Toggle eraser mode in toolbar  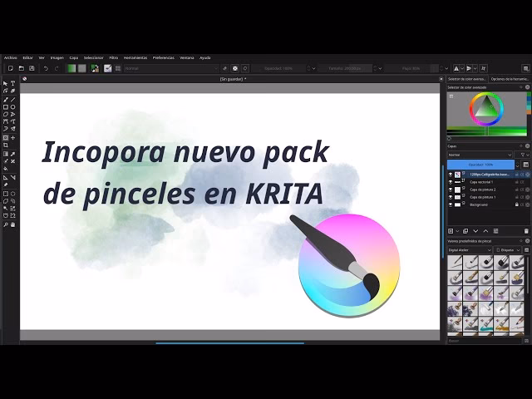(224, 68)
